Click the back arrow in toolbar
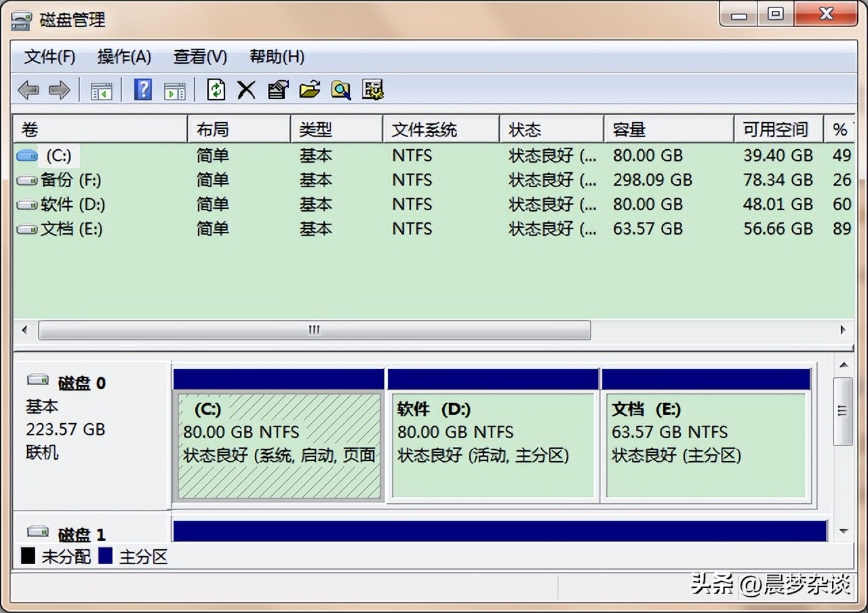The image size is (868, 613). (28, 90)
